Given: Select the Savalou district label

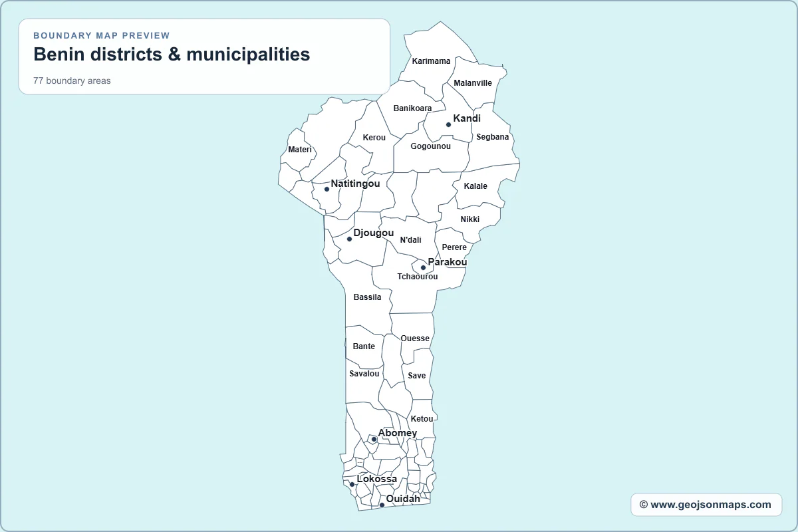Looking at the screenshot, I should pos(364,374).
